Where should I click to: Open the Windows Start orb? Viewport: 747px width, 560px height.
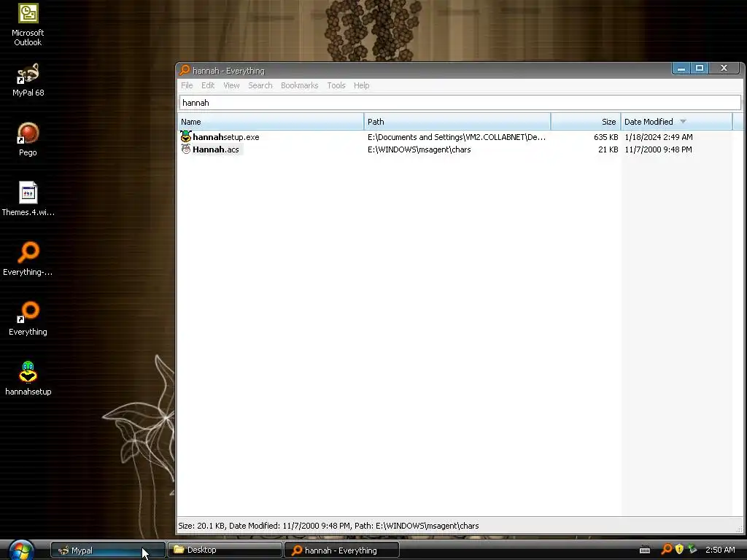click(x=21, y=550)
